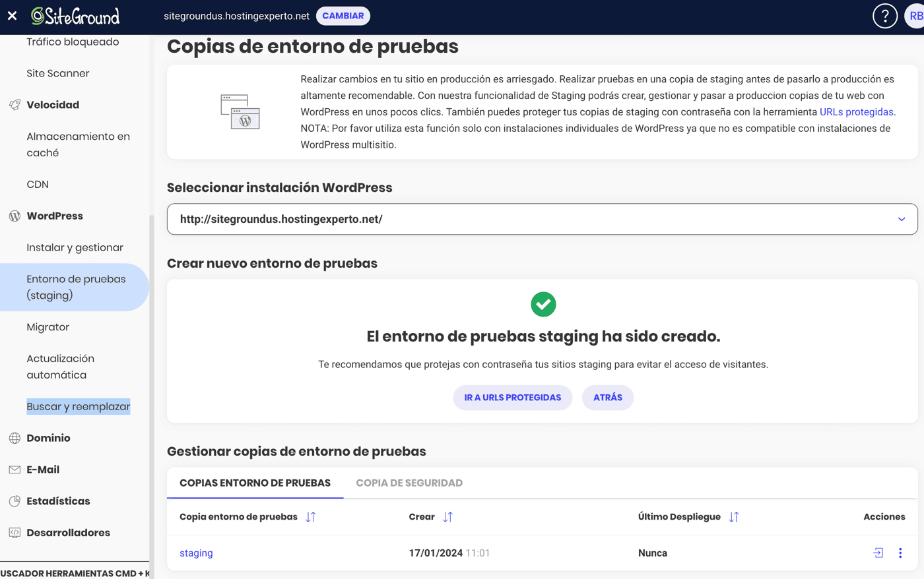924x579 pixels.
Task: Open the RB user avatar menu
Action: [915, 16]
